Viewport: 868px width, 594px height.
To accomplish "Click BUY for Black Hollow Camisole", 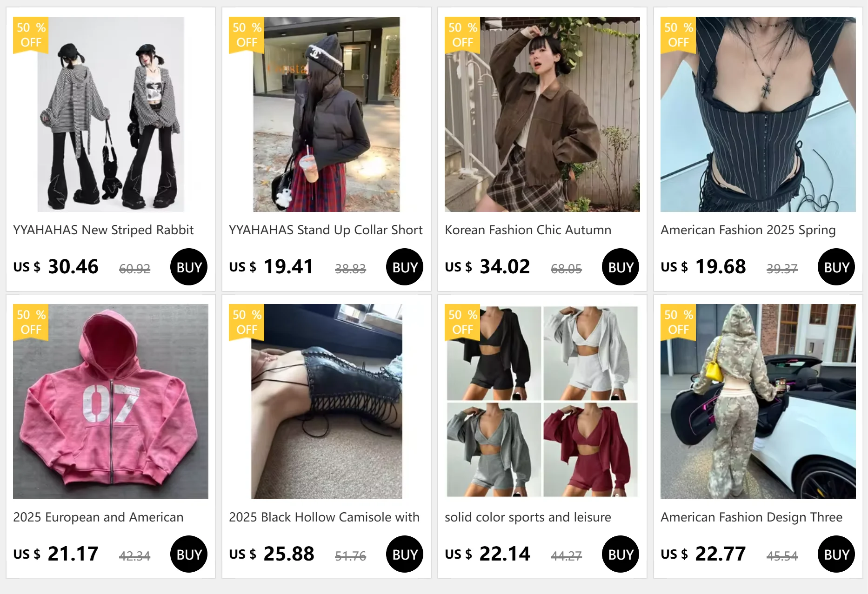I will tap(405, 554).
